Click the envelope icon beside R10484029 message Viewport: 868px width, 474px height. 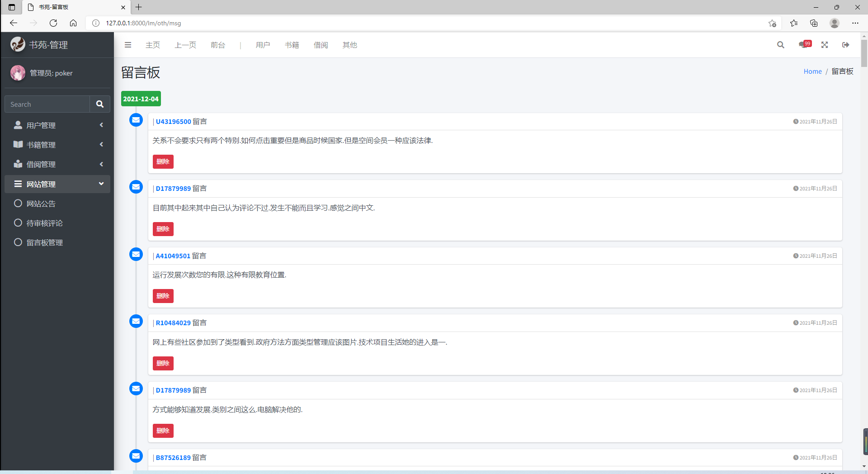click(136, 321)
